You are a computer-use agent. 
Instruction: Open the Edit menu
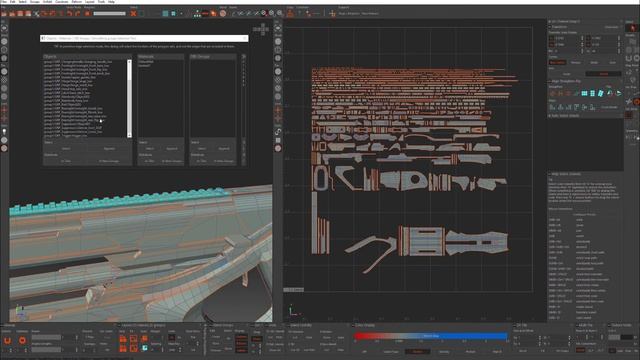[x=13, y=2]
